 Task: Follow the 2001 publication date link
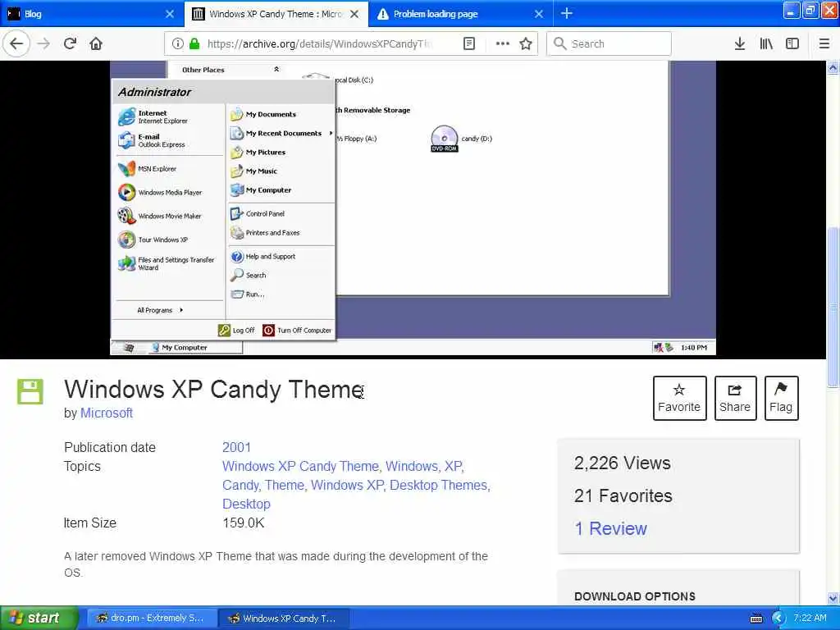coord(236,447)
